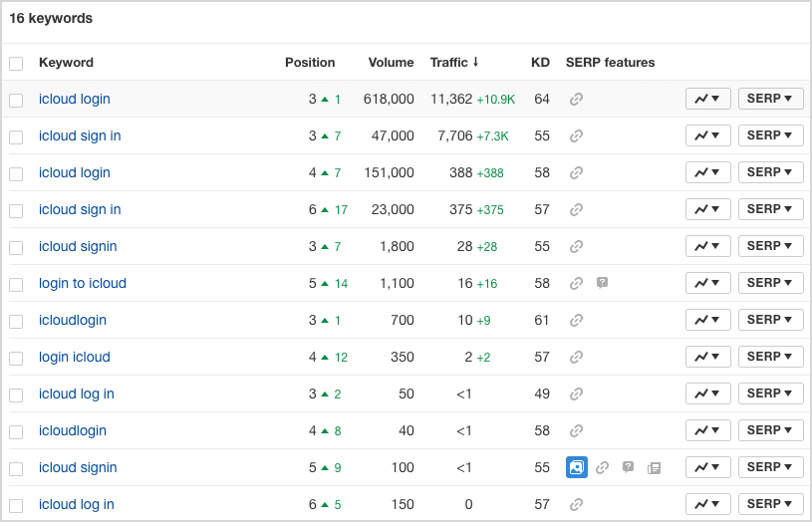Check the box for icloud login 151,000 row
Screen dimensions: 812x522
[x=16, y=173]
